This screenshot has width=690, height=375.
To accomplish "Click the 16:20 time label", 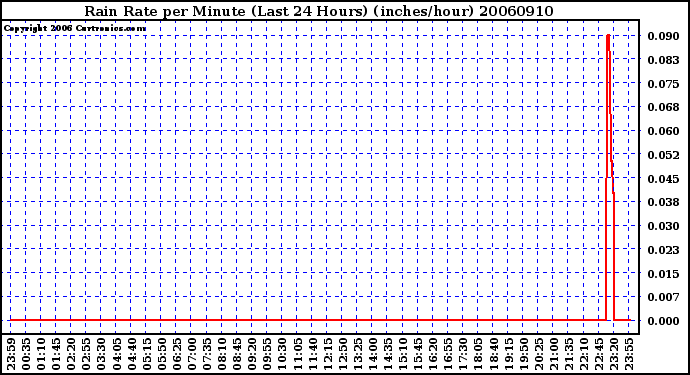I will pos(432,354).
